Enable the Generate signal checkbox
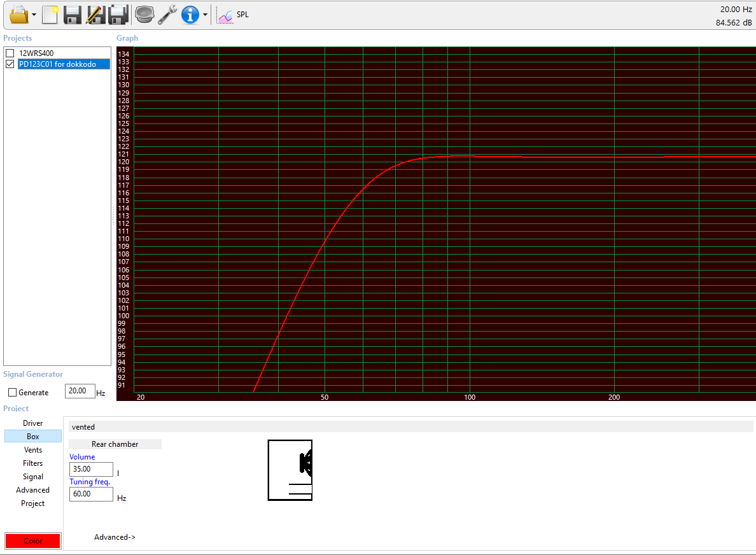The image size is (756, 555). tap(13, 393)
